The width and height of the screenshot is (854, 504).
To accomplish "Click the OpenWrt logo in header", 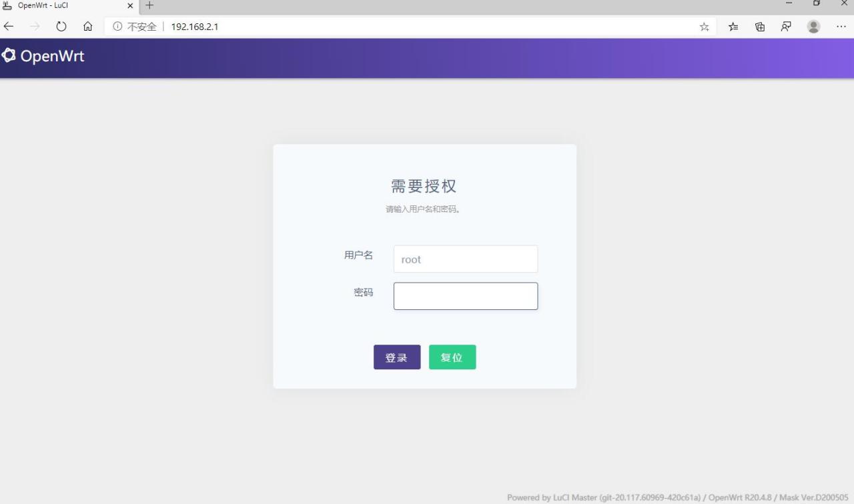I will pos(43,56).
